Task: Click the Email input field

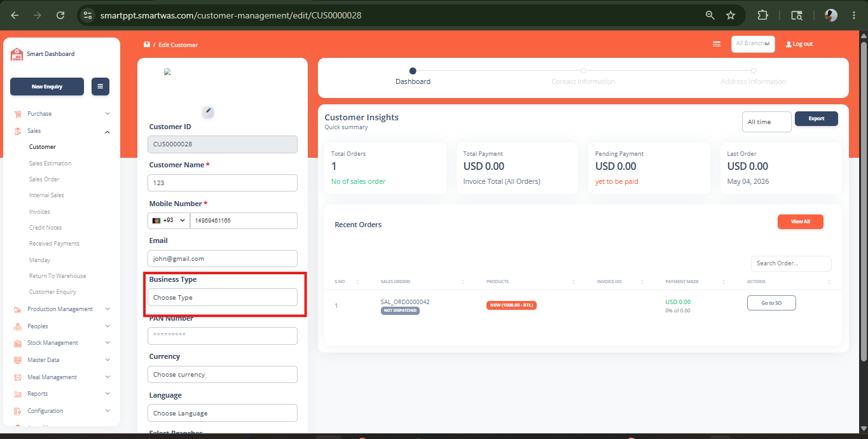Action: point(223,259)
